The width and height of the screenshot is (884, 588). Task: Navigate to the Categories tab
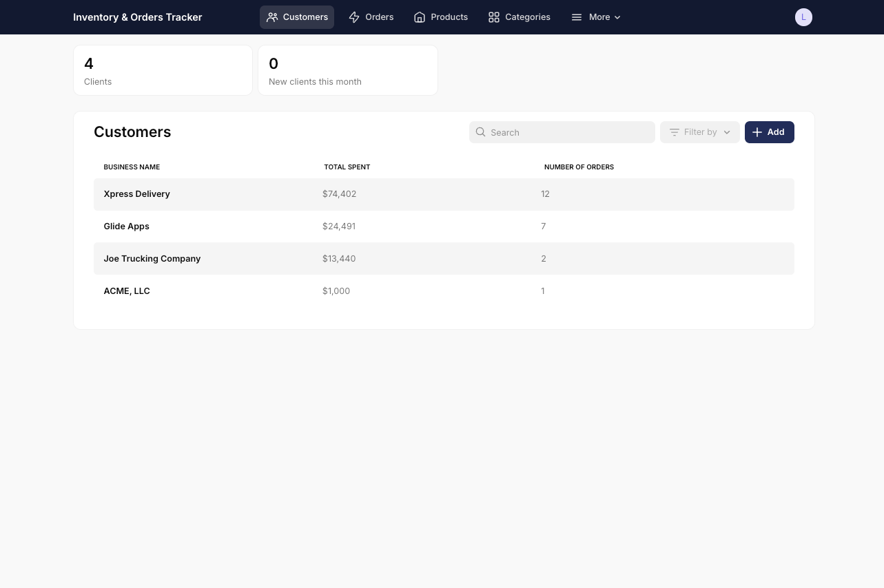pos(519,17)
